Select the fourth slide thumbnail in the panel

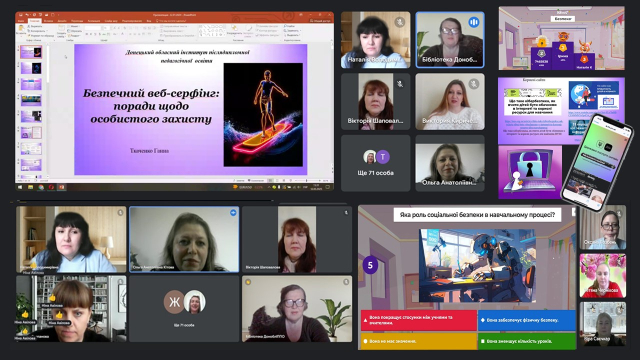pyautogui.click(x=31, y=100)
